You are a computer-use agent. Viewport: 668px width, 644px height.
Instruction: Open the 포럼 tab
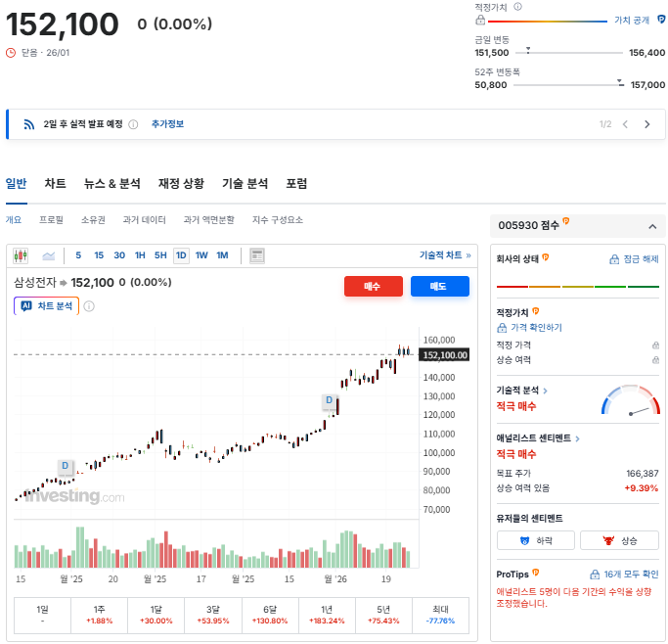(x=296, y=184)
